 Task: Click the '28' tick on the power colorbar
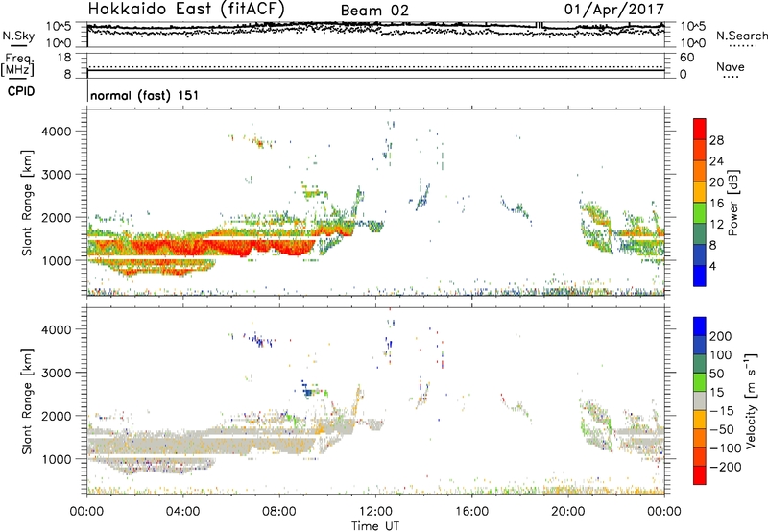[716, 140]
